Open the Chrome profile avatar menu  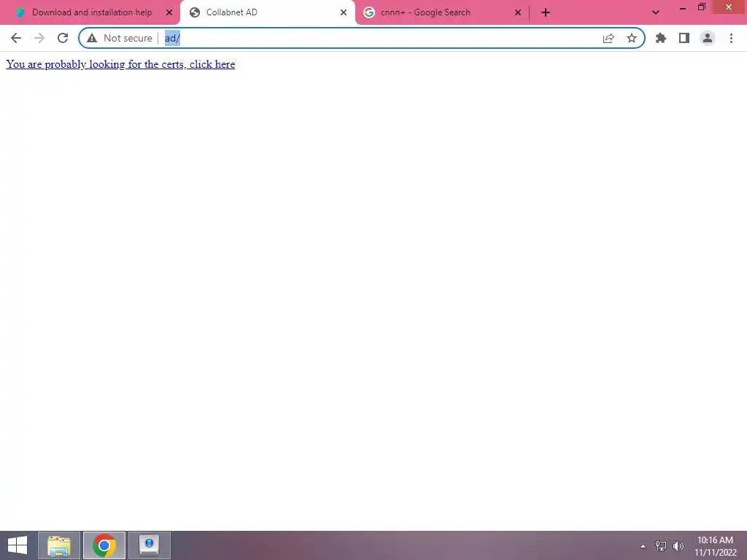tap(708, 38)
